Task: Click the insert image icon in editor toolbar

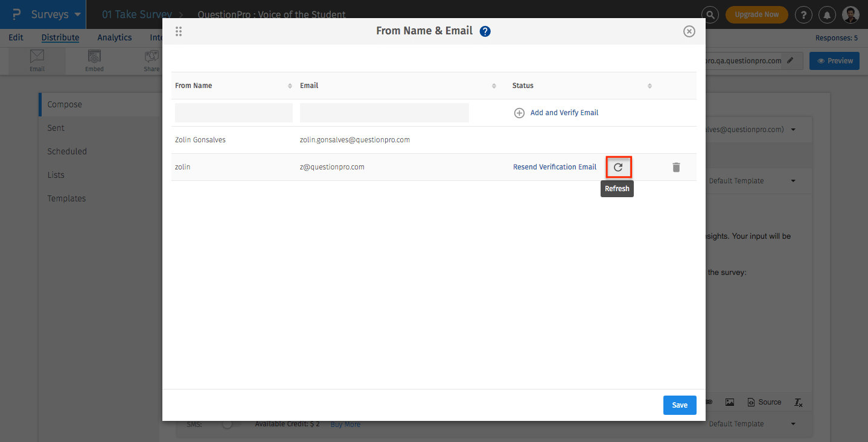Action: pyautogui.click(x=730, y=402)
